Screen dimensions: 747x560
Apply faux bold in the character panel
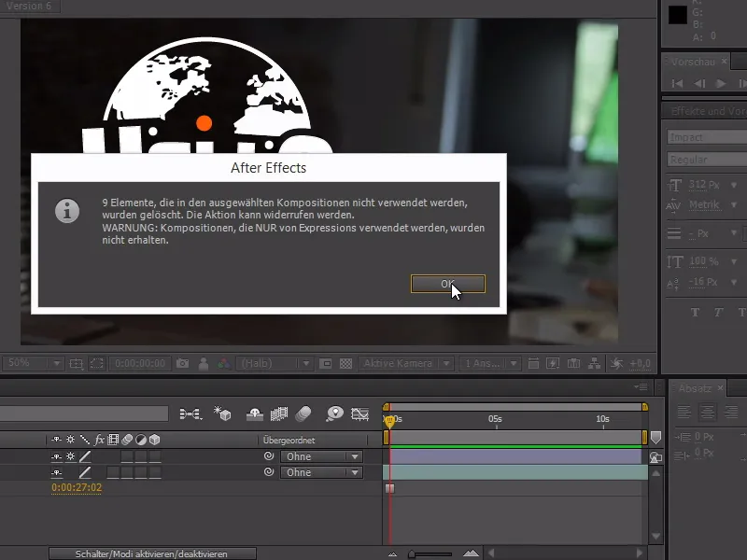(695, 312)
